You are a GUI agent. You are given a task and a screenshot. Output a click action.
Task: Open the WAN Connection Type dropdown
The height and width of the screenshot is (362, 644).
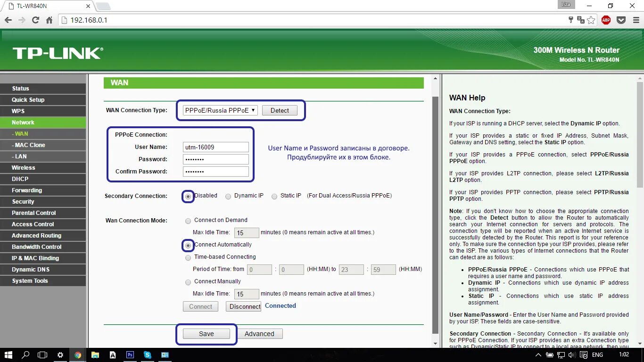coord(220,110)
